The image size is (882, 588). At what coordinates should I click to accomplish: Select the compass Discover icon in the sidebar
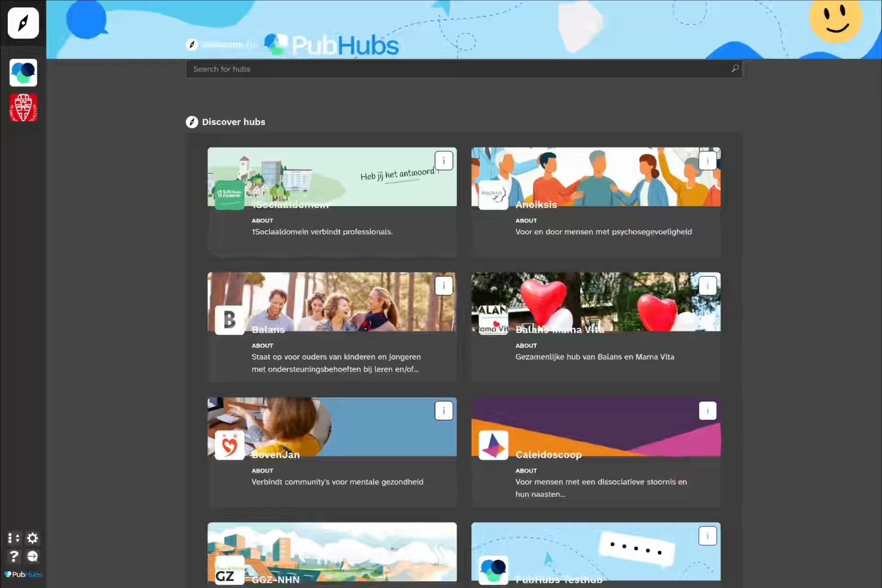pos(23,23)
